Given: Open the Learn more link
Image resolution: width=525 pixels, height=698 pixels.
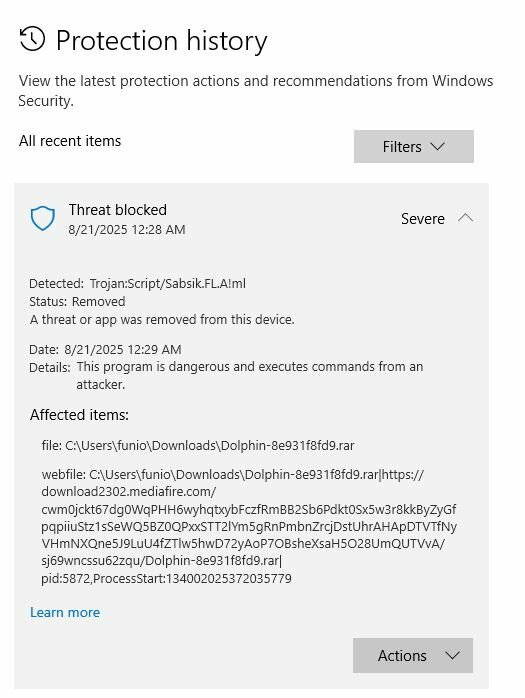Looking at the screenshot, I should click(65, 613).
